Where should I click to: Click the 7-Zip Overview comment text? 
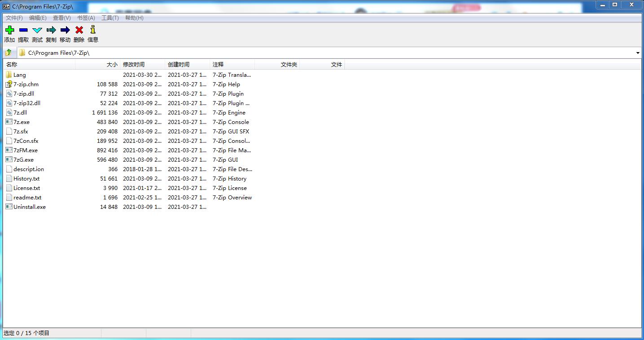tap(232, 198)
